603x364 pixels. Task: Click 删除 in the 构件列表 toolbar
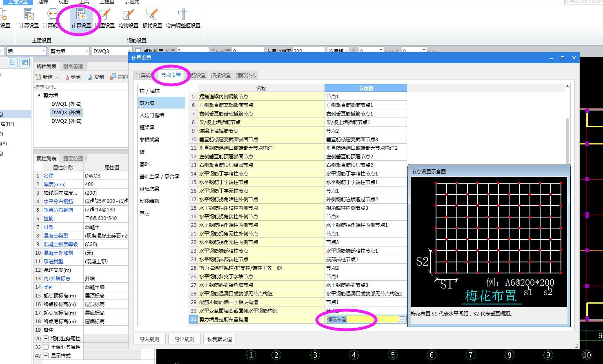[72, 77]
